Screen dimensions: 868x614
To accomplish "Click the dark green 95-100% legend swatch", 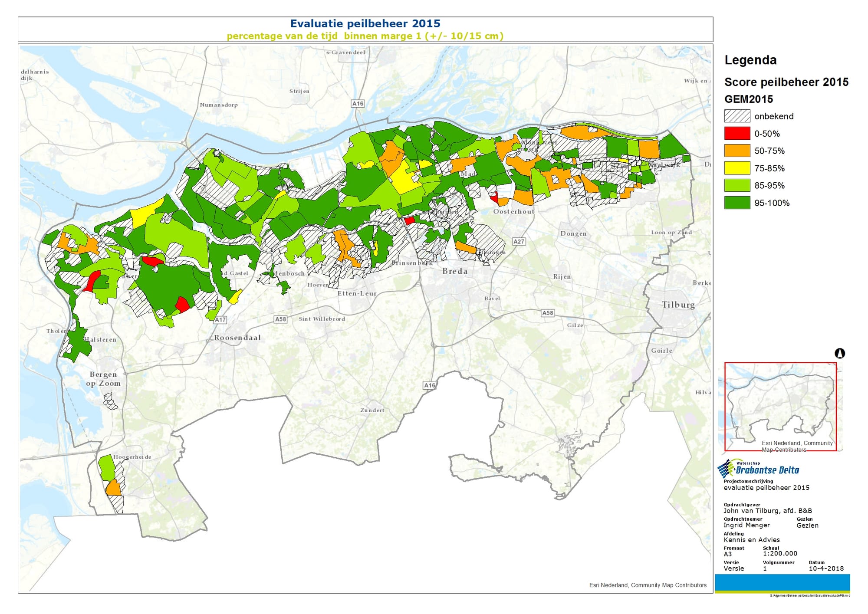I will (x=737, y=203).
